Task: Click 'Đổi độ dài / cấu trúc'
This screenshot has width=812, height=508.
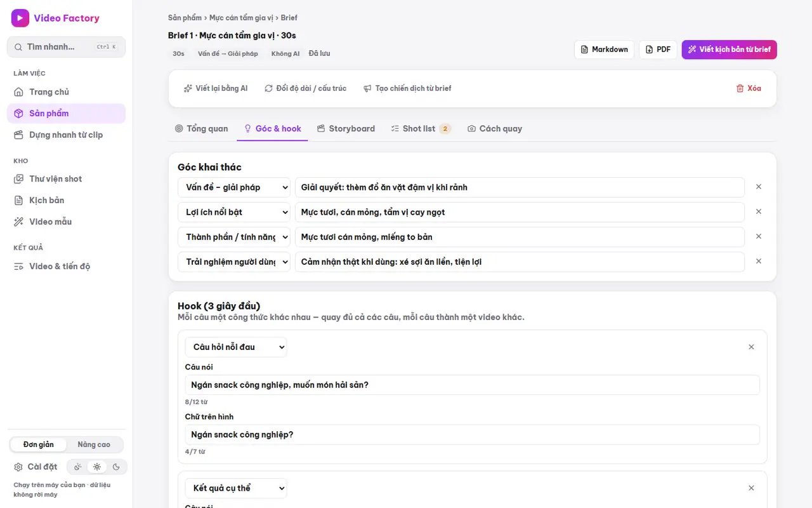Action: tap(306, 88)
